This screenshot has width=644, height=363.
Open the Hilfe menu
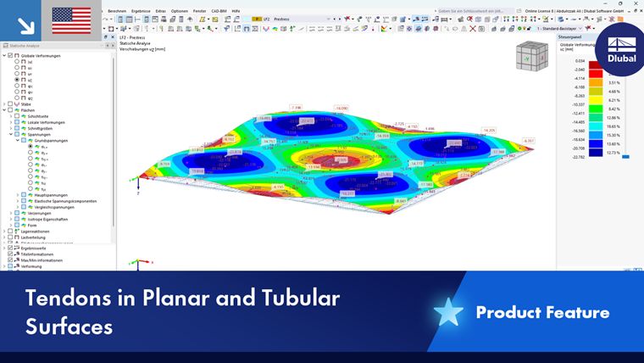pyautogui.click(x=236, y=11)
